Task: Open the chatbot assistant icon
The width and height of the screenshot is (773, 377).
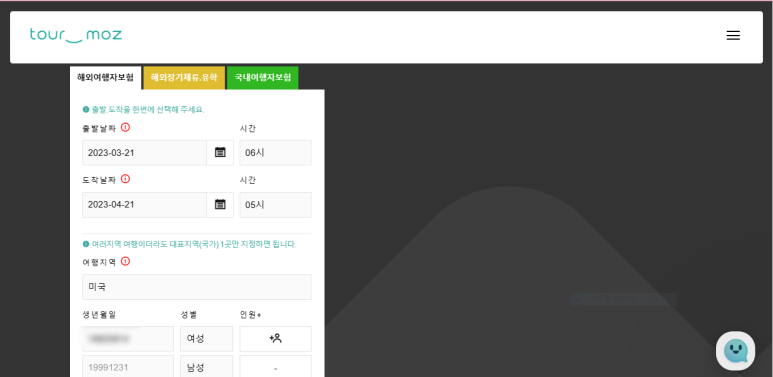Action: coord(736,350)
